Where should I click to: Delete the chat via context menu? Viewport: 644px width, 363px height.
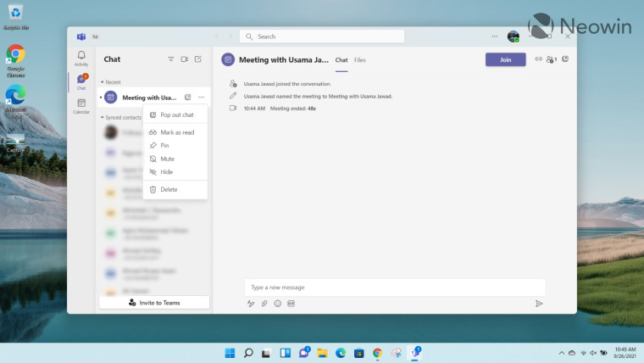tap(175, 189)
